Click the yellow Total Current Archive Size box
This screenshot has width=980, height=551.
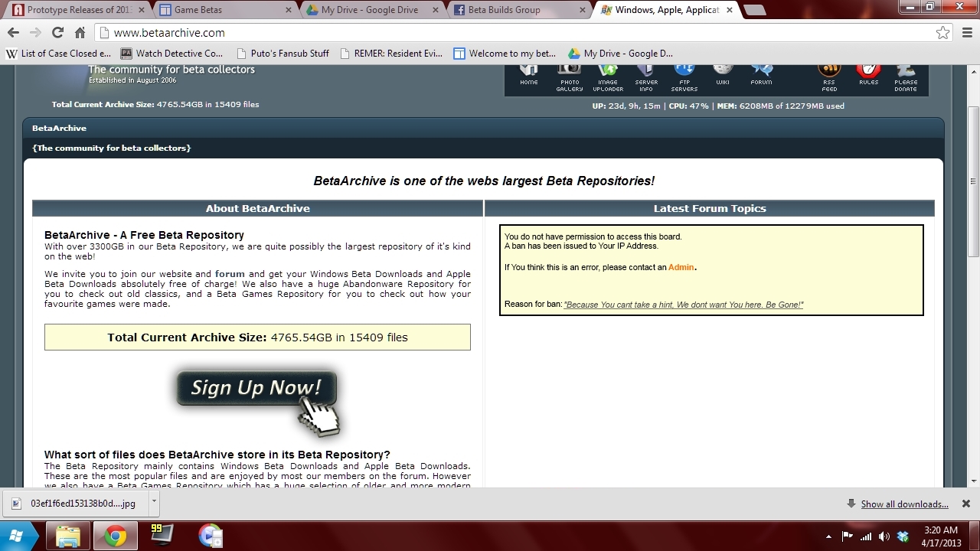click(x=257, y=337)
